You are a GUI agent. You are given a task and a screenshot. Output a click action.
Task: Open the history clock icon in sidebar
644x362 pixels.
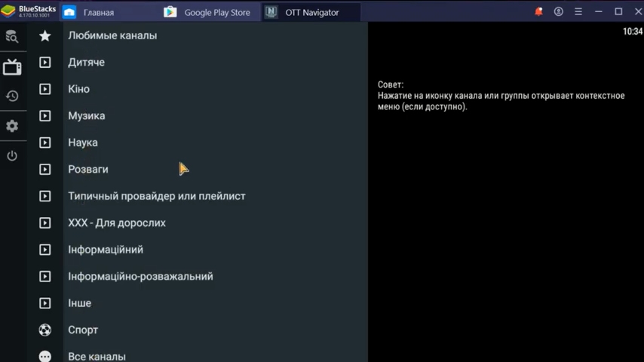tap(12, 96)
